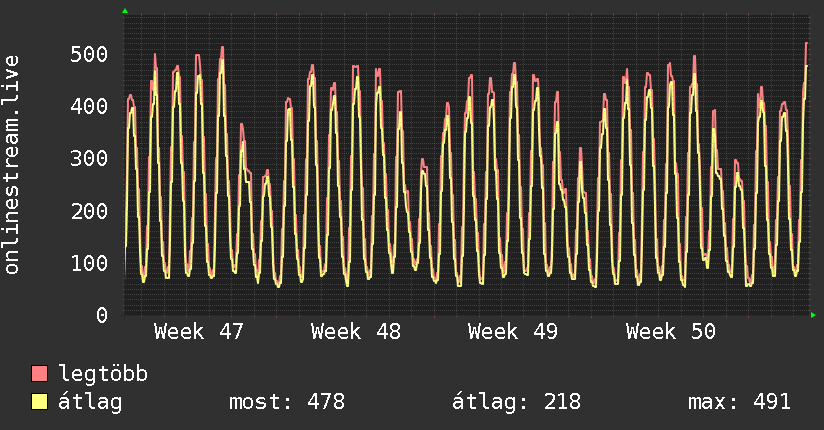The height and width of the screenshot is (430, 824).
Task: Click the 300 y-axis label
Action: pyautogui.click(x=89, y=158)
